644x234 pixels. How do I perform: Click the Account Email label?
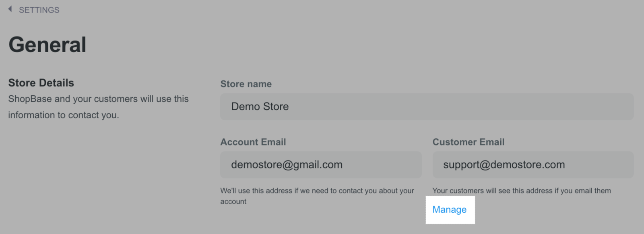click(x=253, y=142)
